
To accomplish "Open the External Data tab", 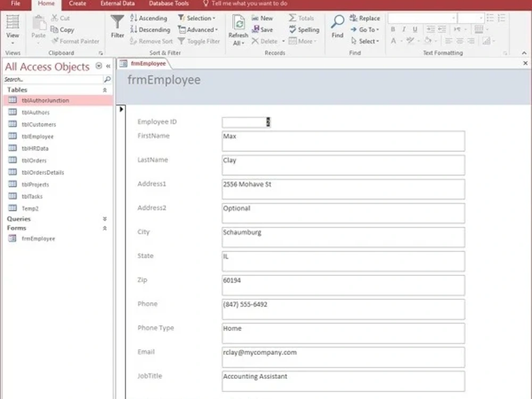I will (117, 4).
